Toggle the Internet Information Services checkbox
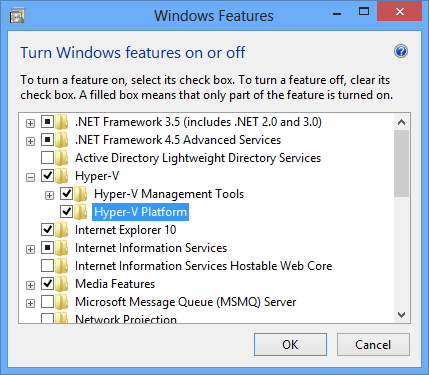Screen dimensions: 429x375 point(47,248)
